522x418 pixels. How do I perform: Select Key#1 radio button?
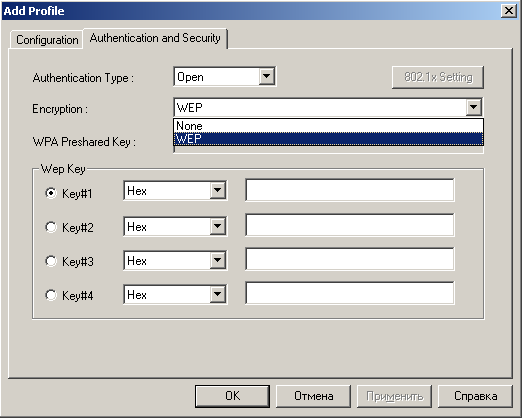[51, 193]
